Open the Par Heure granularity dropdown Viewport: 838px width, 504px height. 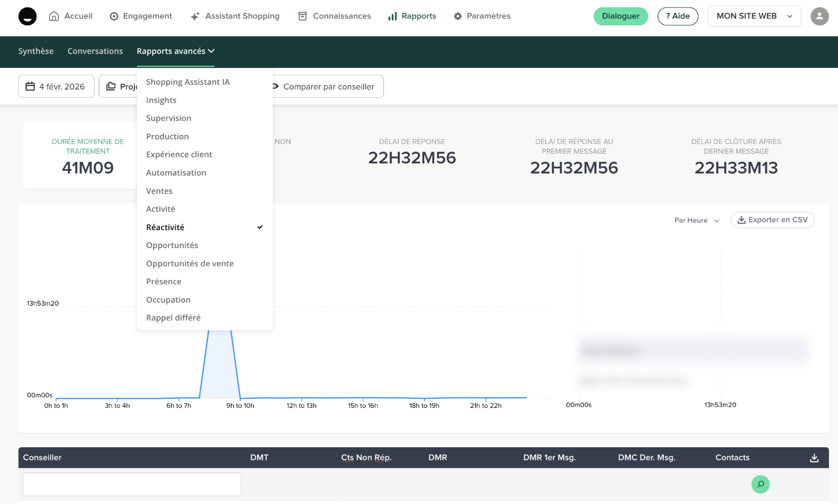click(696, 220)
